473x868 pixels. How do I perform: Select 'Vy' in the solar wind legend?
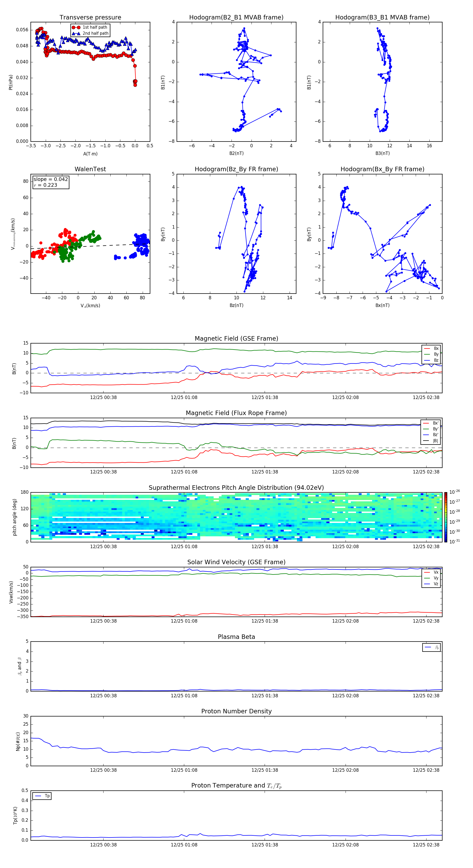tap(431, 578)
